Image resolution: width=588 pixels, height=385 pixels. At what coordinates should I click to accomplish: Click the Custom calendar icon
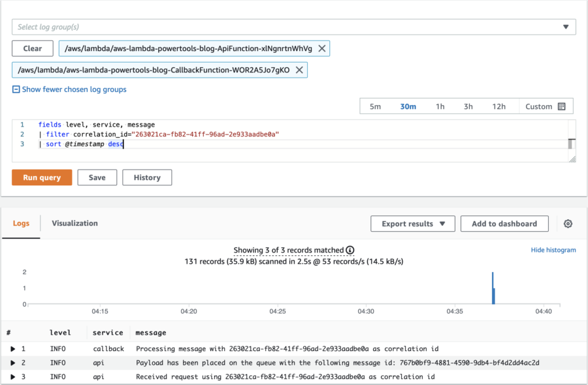click(561, 106)
